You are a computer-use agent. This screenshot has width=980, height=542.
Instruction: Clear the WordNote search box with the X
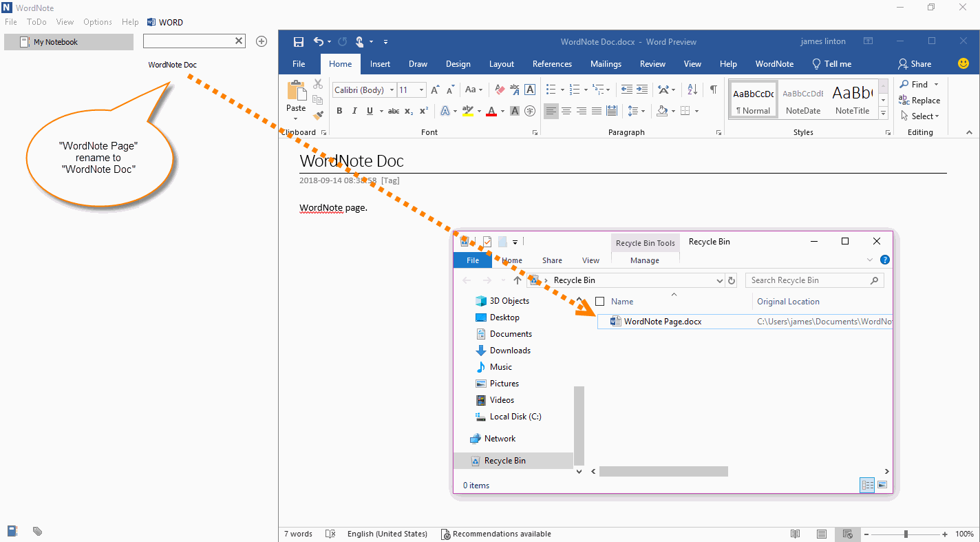(x=239, y=41)
